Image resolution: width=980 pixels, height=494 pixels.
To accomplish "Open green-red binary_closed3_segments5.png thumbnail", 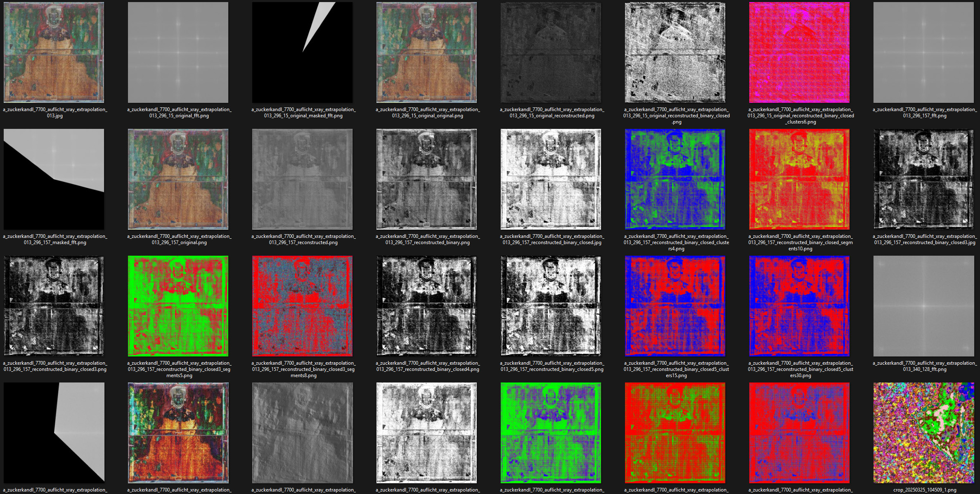I will point(178,306).
